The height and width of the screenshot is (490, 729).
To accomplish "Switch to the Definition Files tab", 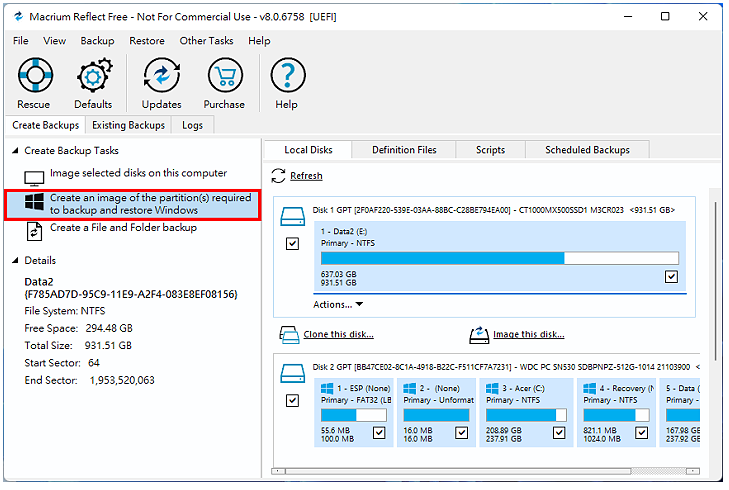I will (x=404, y=150).
